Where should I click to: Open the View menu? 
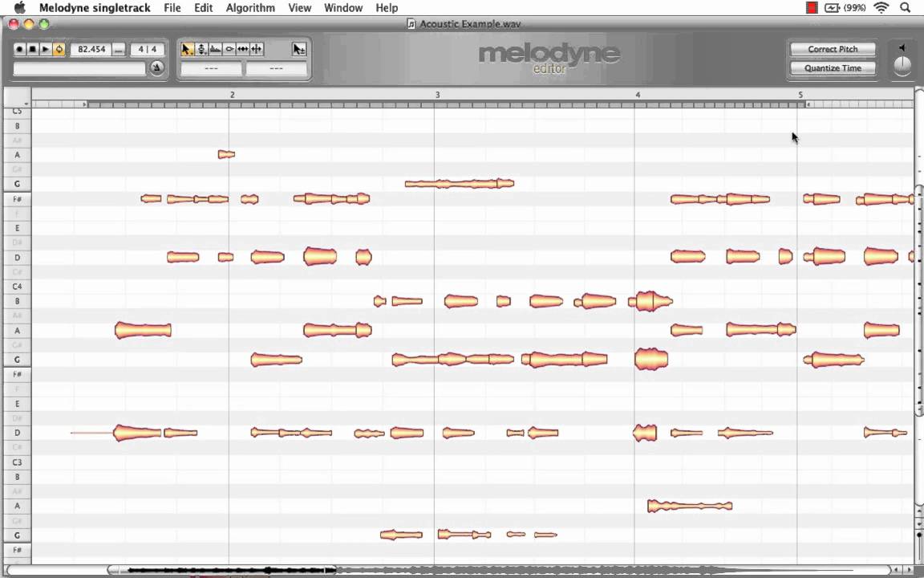[299, 8]
